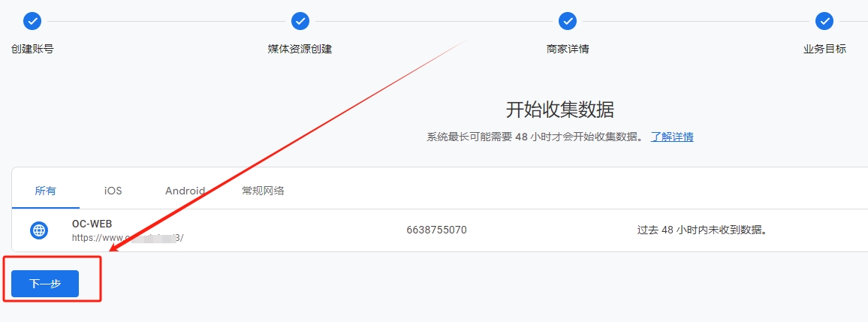
Task: Open the 了解详情 link
Action: pos(672,137)
